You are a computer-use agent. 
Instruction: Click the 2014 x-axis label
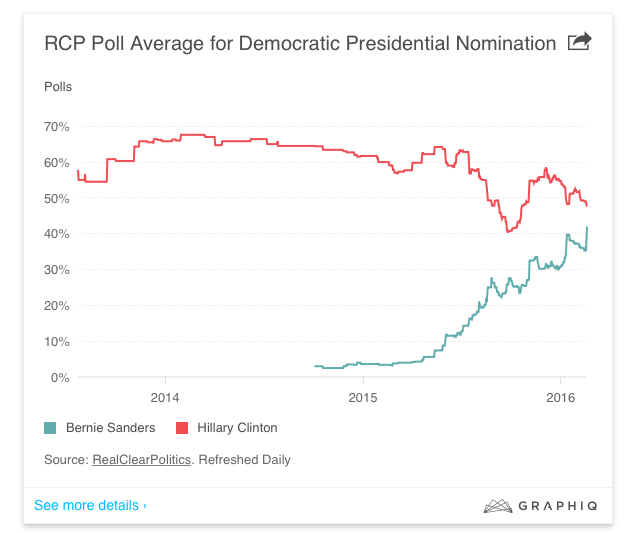point(165,397)
